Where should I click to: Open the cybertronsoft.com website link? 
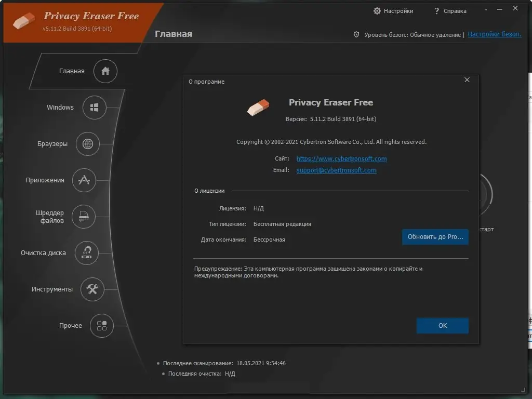click(341, 159)
